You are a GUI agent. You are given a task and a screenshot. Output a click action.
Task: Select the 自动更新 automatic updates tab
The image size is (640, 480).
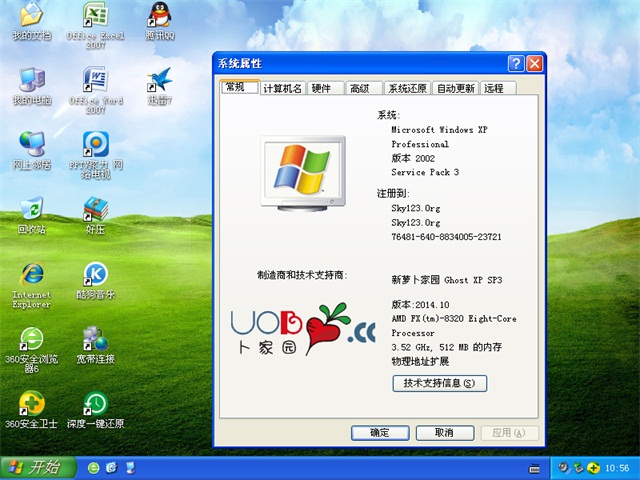[x=456, y=88]
